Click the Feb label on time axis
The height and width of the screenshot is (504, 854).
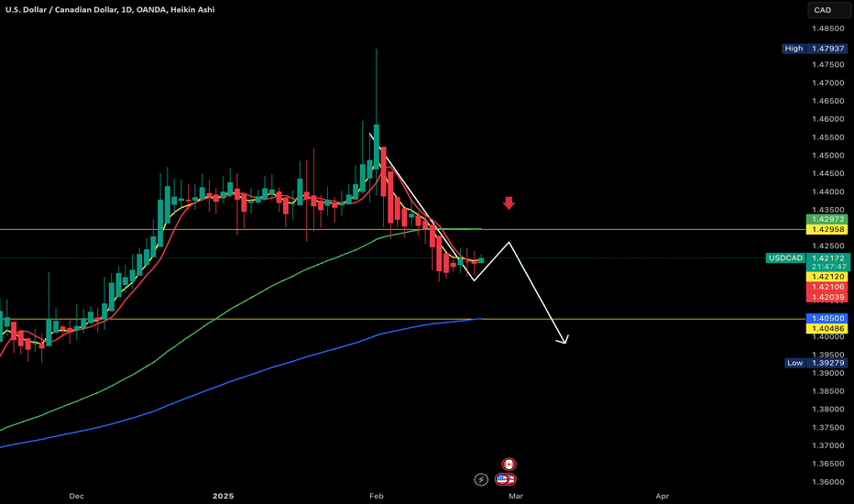click(377, 496)
